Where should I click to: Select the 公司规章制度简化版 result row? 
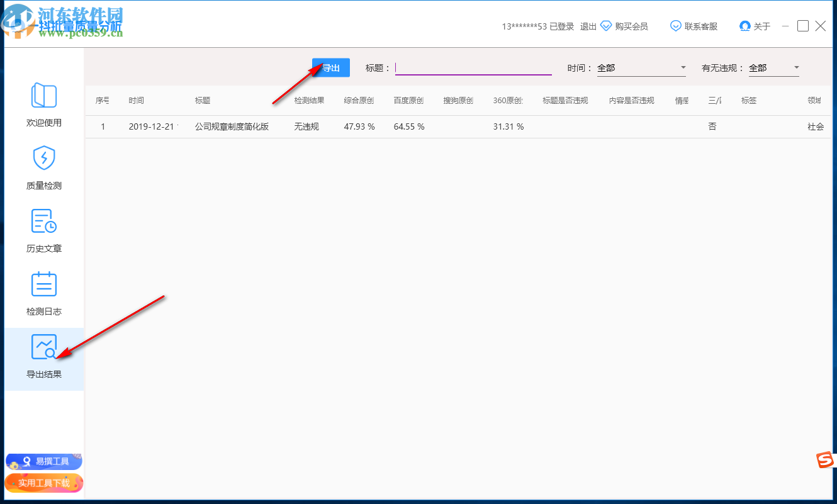[x=231, y=126]
